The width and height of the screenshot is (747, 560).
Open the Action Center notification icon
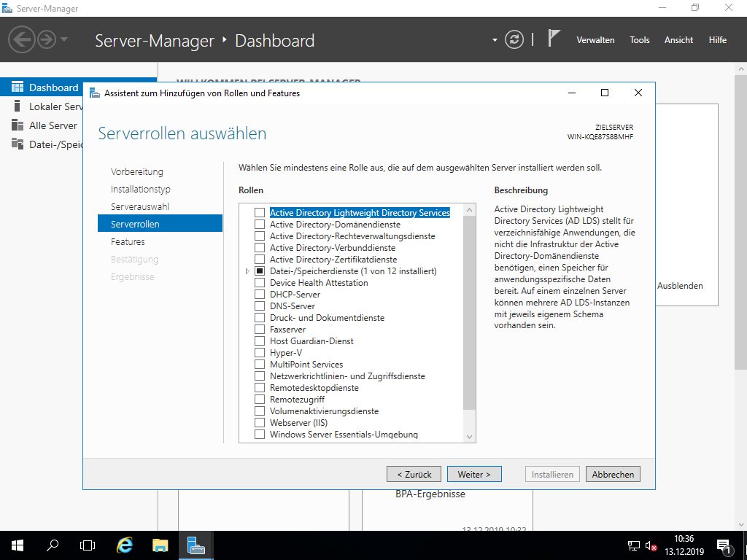coord(724,545)
